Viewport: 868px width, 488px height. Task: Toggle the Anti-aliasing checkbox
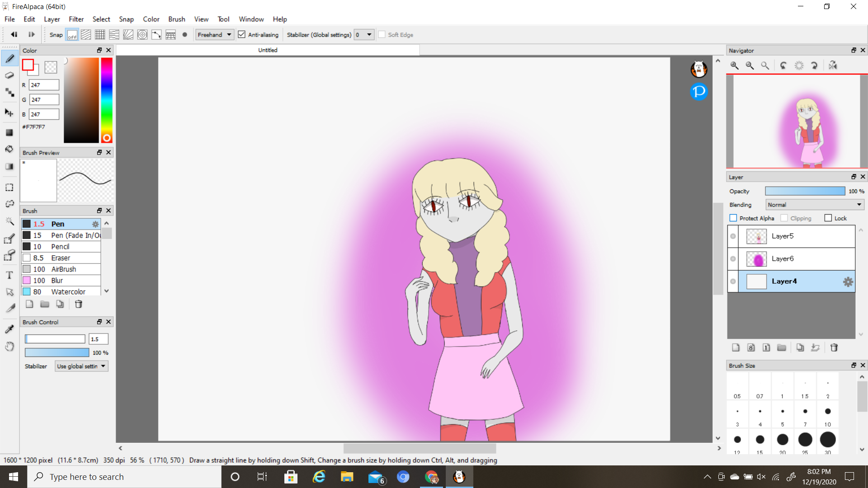coord(242,35)
